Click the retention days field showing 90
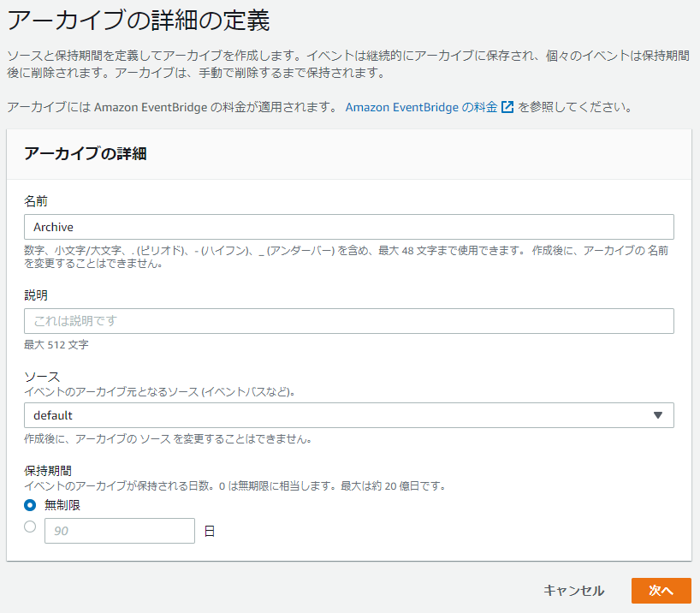Image resolution: width=700 pixels, height=613 pixels. click(x=120, y=531)
